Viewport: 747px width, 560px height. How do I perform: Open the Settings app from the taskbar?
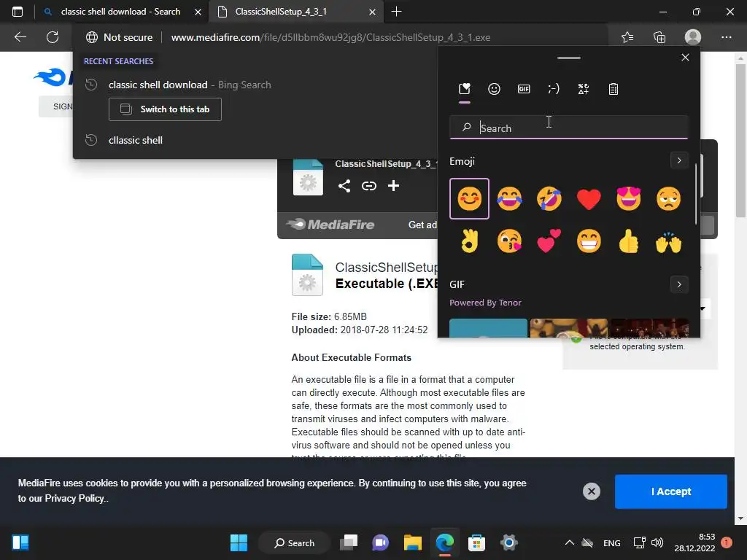tap(508, 542)
